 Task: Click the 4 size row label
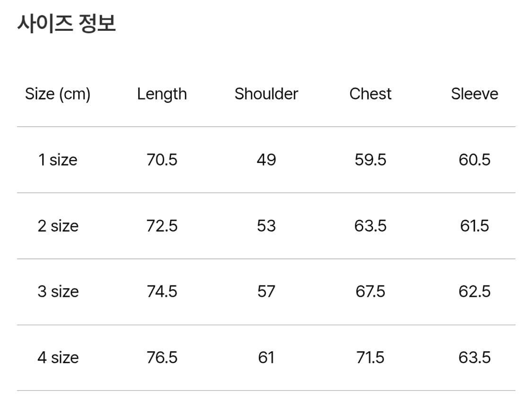[x=58, y=357]
